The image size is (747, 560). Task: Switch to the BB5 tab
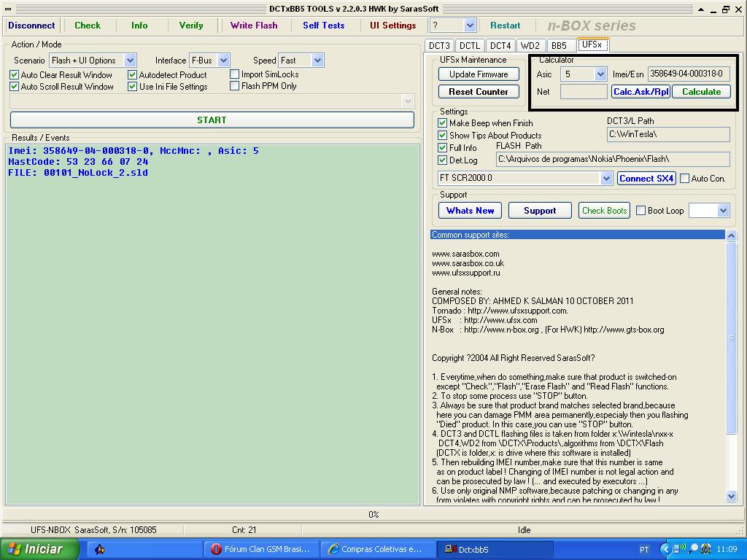[x=560, y=46]
